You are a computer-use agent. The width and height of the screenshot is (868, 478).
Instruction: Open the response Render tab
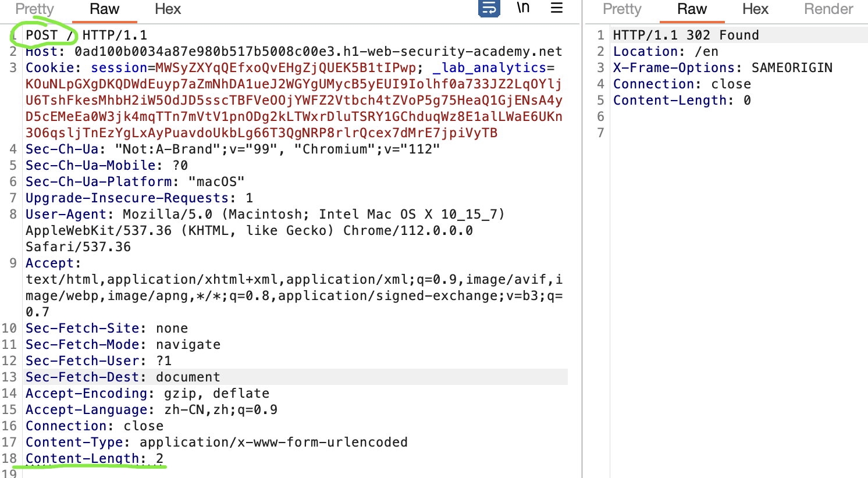pos(828,9)
